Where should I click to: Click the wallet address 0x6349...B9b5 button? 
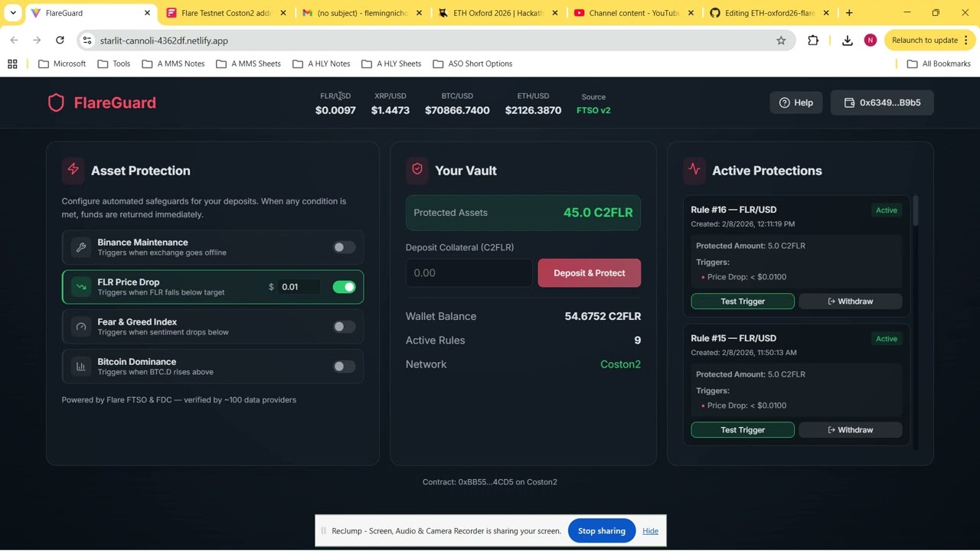coord(882,103)
